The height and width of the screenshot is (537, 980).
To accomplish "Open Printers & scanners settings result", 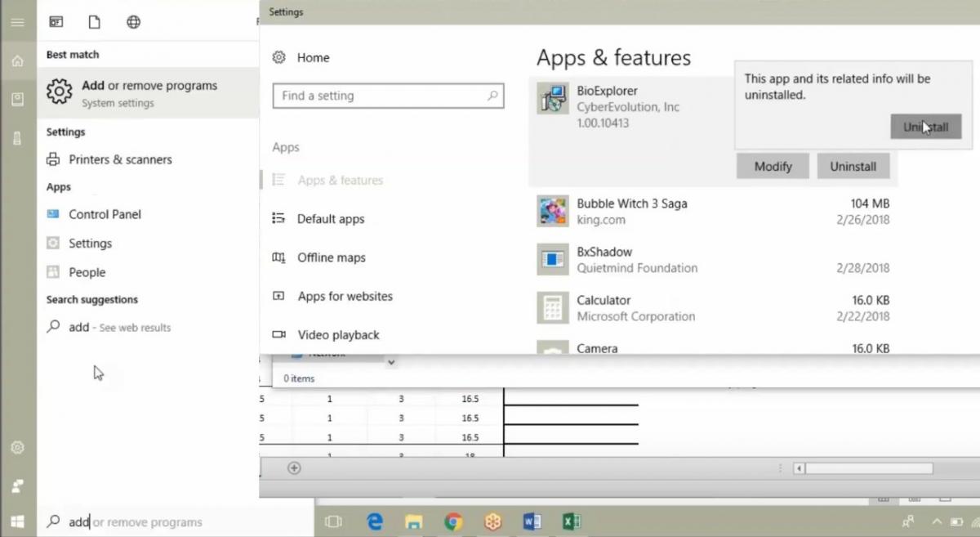I will pos(120,159).
